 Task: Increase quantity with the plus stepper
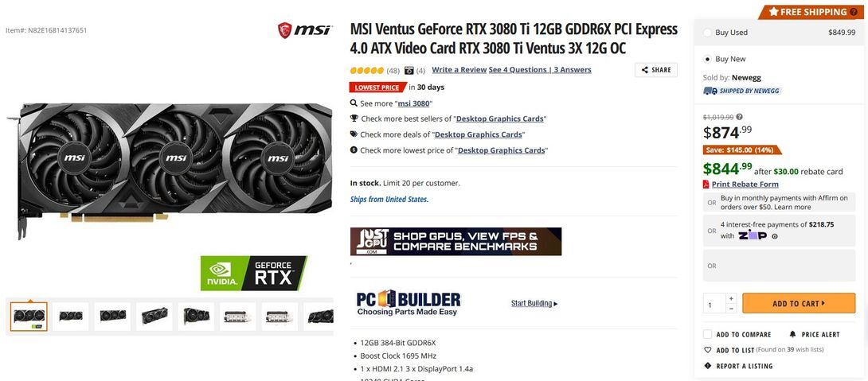(x=731, y=298)
